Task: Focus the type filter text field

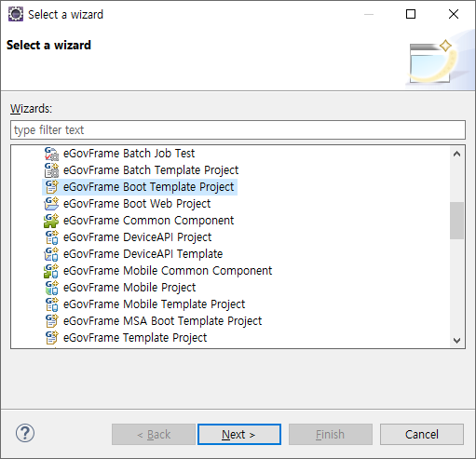Action: 238,130
